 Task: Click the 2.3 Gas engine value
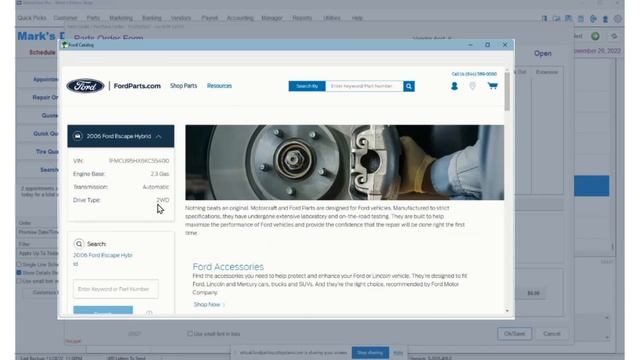(x=160, y=174)
